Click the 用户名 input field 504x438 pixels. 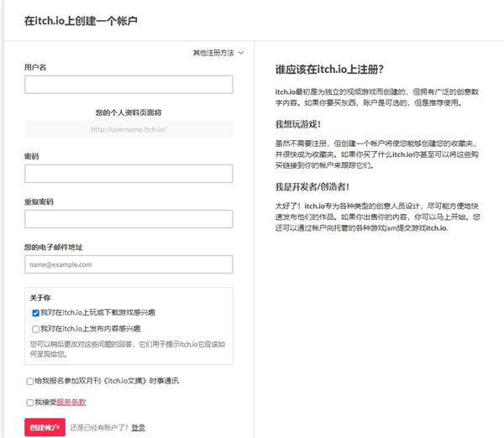tap(129, 85)
